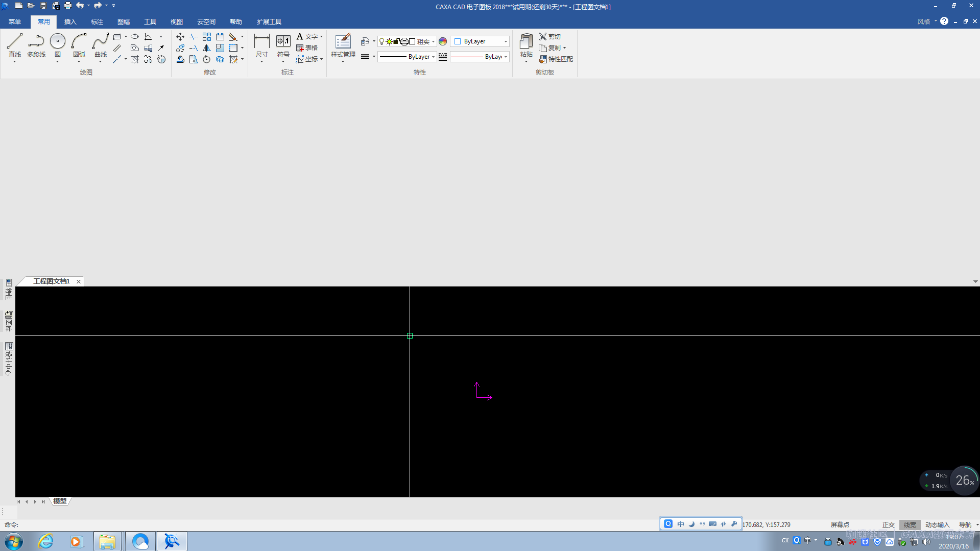This screenshot has height=551, width=980.
Task: Open the 帮助 ribbon tab
Action: [236, 21]
